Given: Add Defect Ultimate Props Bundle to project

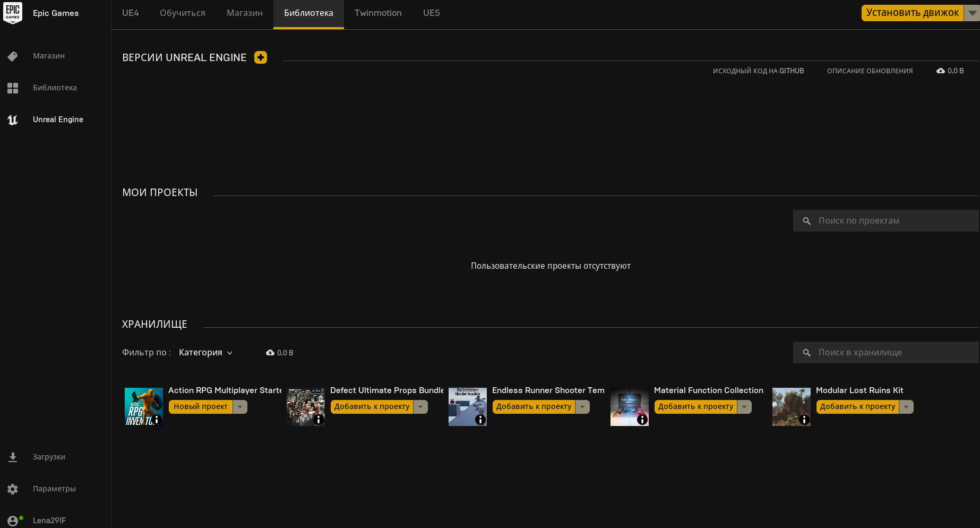Looking at the screenshot, I should coord(372,407).
